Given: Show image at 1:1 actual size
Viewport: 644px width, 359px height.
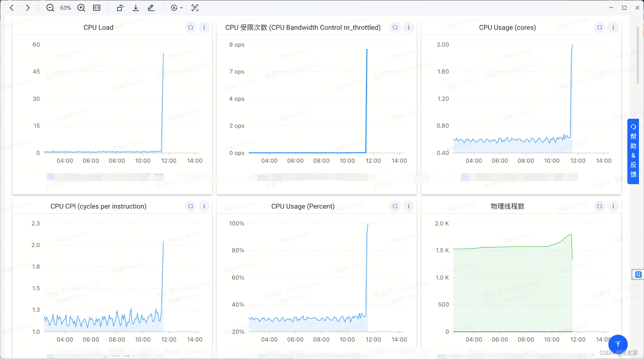Looking at the screenshot, I should (x=97, y=8).
